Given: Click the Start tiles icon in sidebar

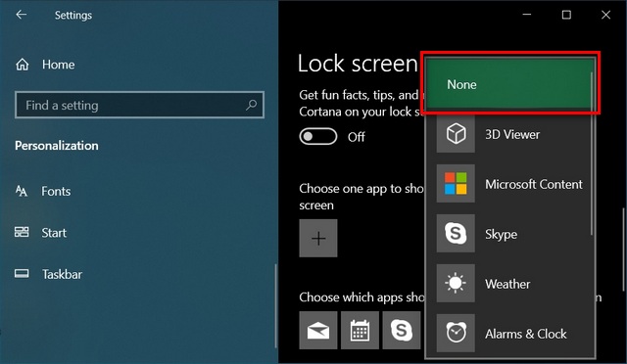Looking at the screenshot, I should point(22,232).
